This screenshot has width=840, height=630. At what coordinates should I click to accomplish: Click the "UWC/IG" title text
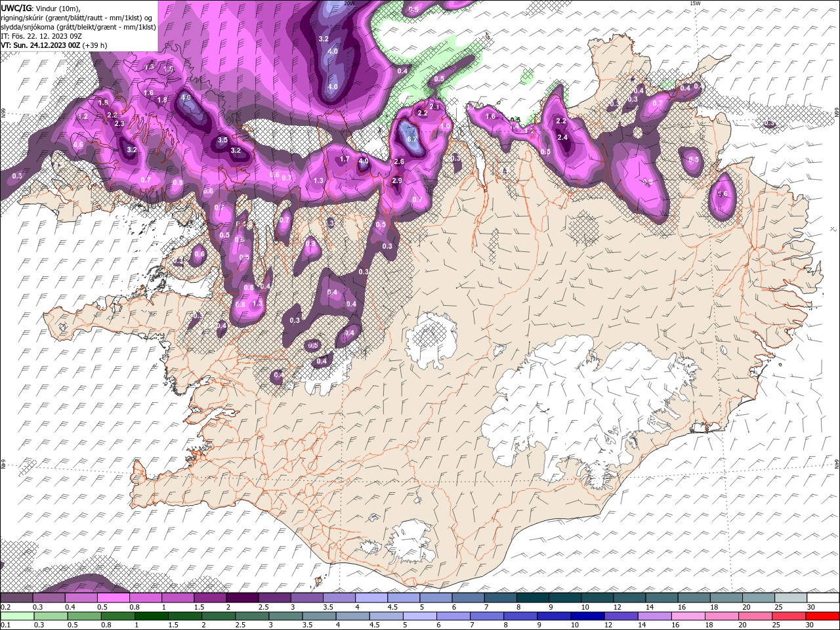15,8
